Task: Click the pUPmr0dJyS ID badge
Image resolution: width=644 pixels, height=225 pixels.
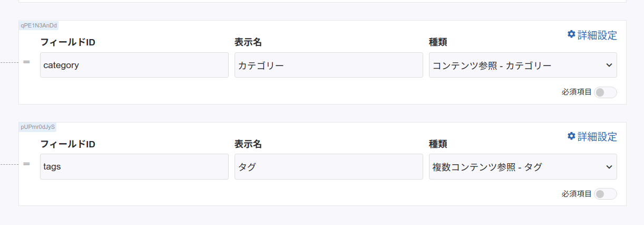Action: [x=38, y=127]
